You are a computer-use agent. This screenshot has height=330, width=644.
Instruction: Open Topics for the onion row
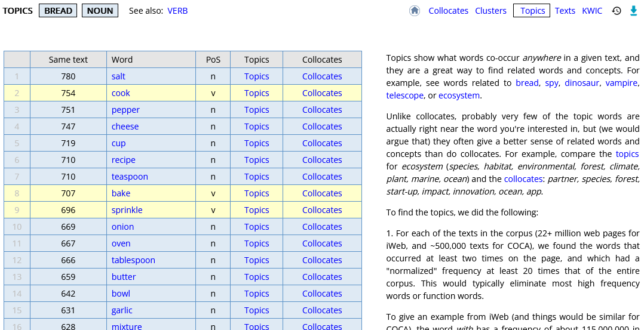tap(257, 227)
